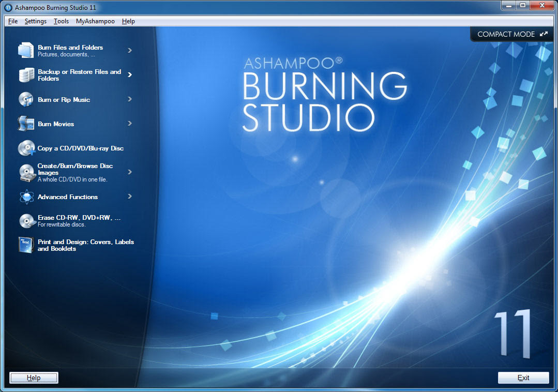Select the Burn Movies label
558x392 pixels.
pyautogui.click(x=56, y=124)
